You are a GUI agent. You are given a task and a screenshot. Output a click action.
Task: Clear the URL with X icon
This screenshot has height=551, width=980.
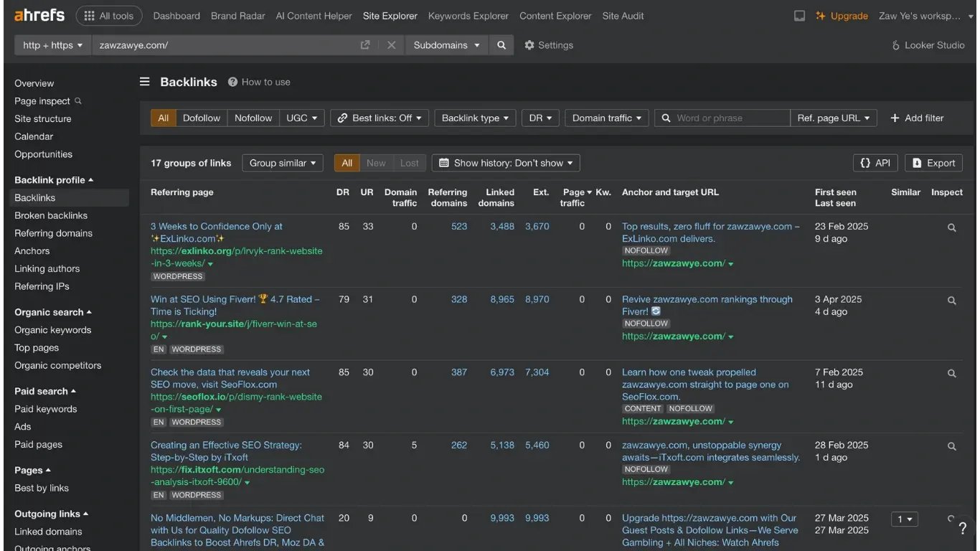392,45
